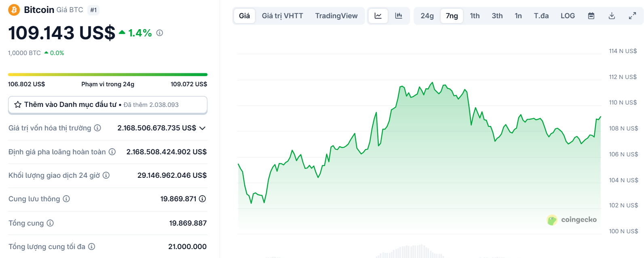Image resolution: width=644 pixels, height=258 pixels.
Task: Click the 21.000.000 max supply value
Action: (x=188, y=247)
